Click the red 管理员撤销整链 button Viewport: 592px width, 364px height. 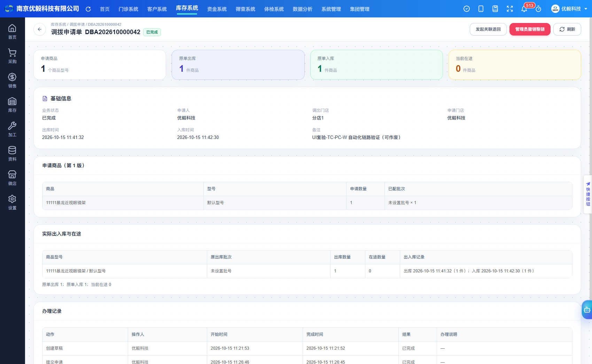pyautogui.click(x=530, y=29)
